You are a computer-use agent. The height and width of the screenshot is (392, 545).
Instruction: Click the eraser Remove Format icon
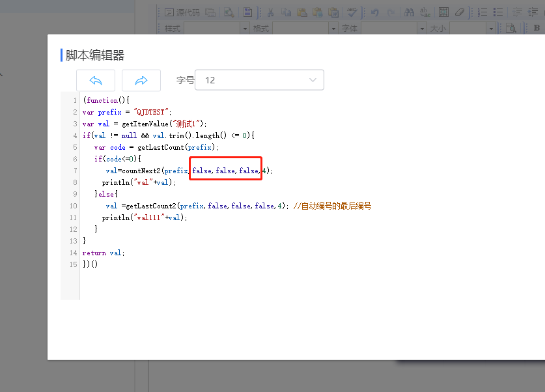point(460,12)
